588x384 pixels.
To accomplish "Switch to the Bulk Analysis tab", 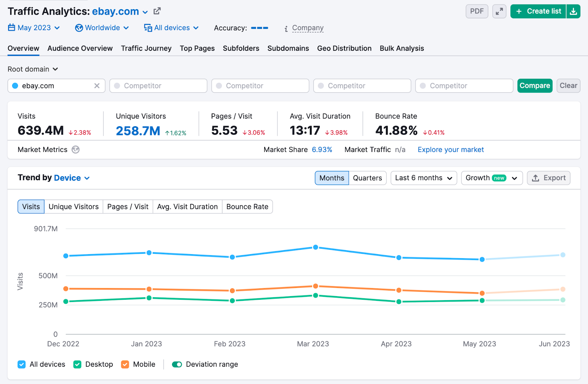I will (x=402, y=48).
